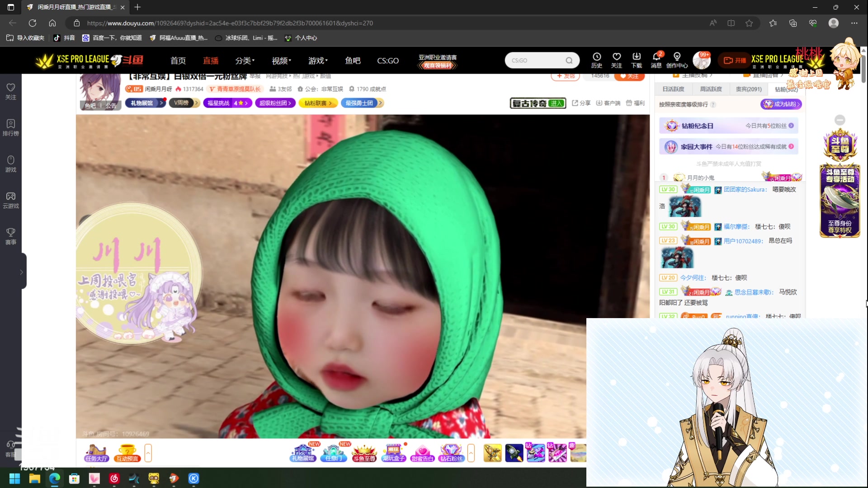868x488 pixels.
Task: Open 任务大厅 below the video
Action: point(96,453)
